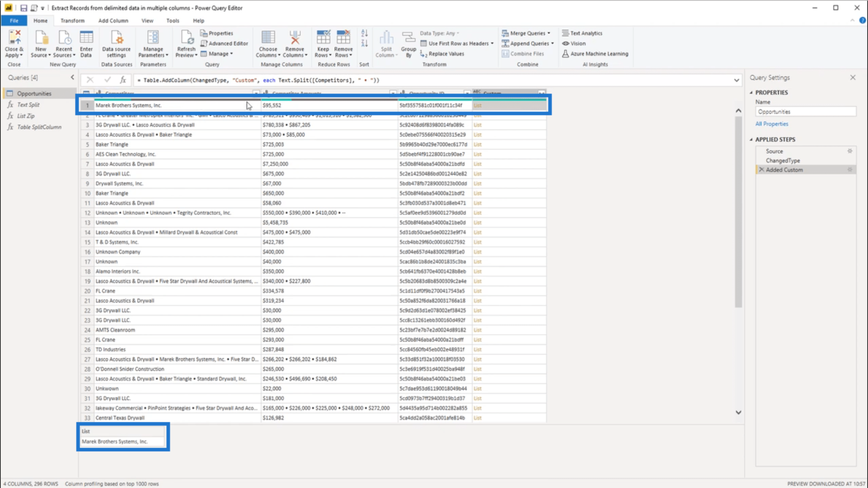
Task: Sort ascending using the A-Z icon
Action: pyautogui.click(x=364, y=34)
